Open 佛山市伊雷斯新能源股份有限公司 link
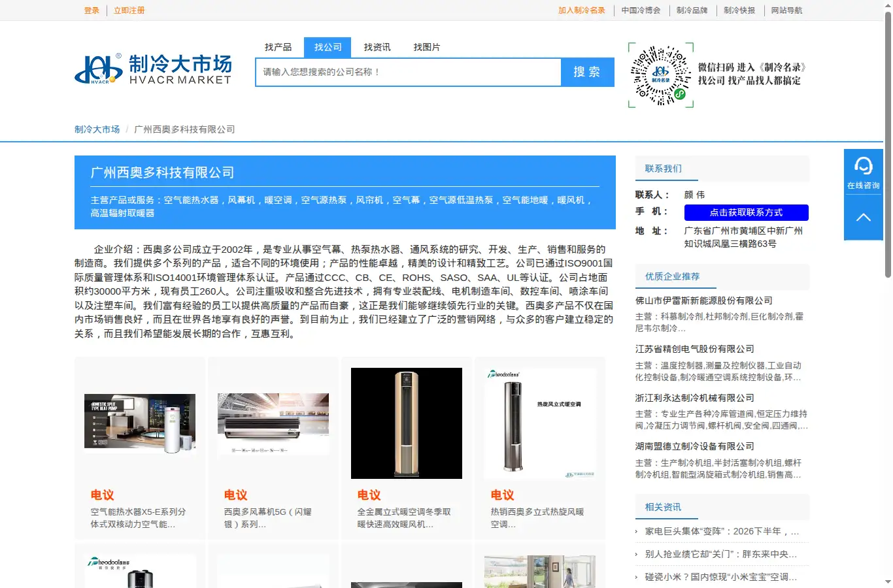The image size is (893, 588). [704, 301]
